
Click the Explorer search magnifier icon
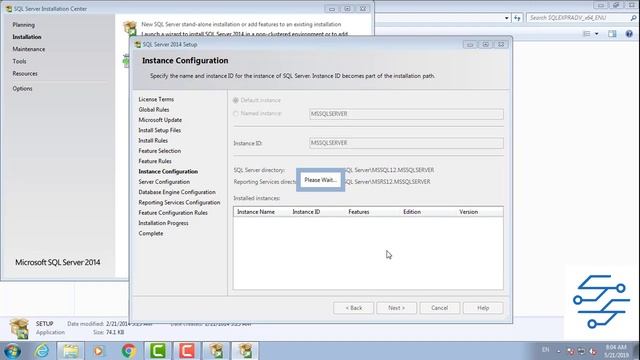[633, 18]
